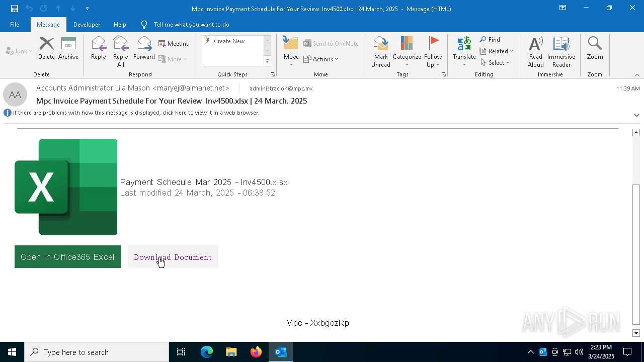Click the Reply icon
644x362 pixels.
pyautogui.click(x=99, y=48)
